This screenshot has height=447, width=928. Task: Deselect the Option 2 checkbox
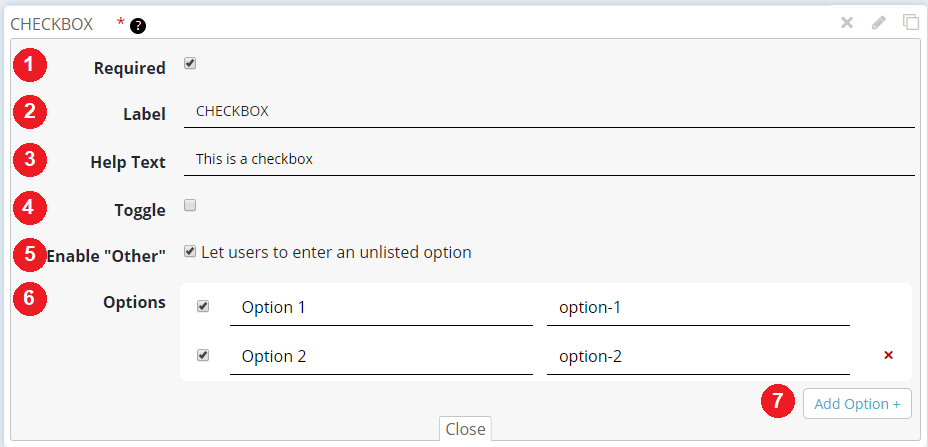[203, 355]
